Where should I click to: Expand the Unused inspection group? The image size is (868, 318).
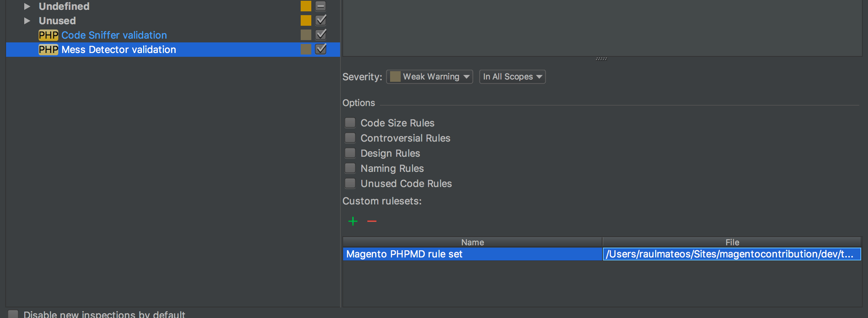[27, 21]
